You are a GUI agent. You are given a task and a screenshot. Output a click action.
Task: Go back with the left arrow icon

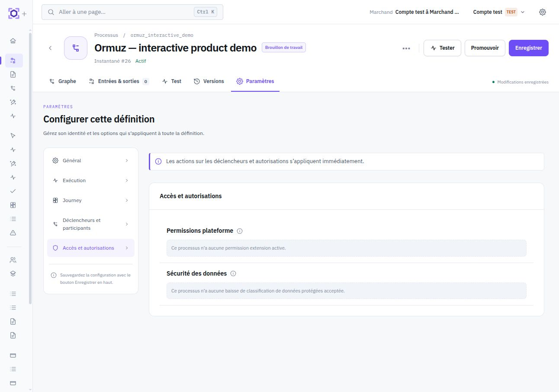[50, 48]
